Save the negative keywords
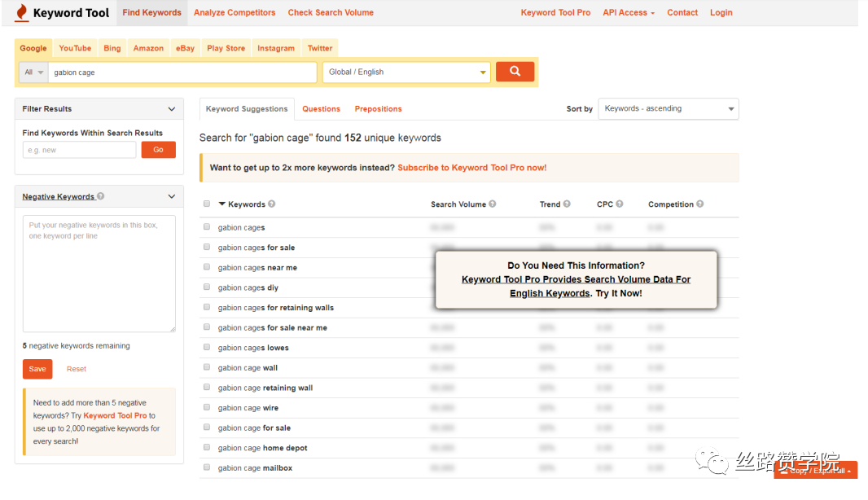868x500 pixels. [37, 369]
